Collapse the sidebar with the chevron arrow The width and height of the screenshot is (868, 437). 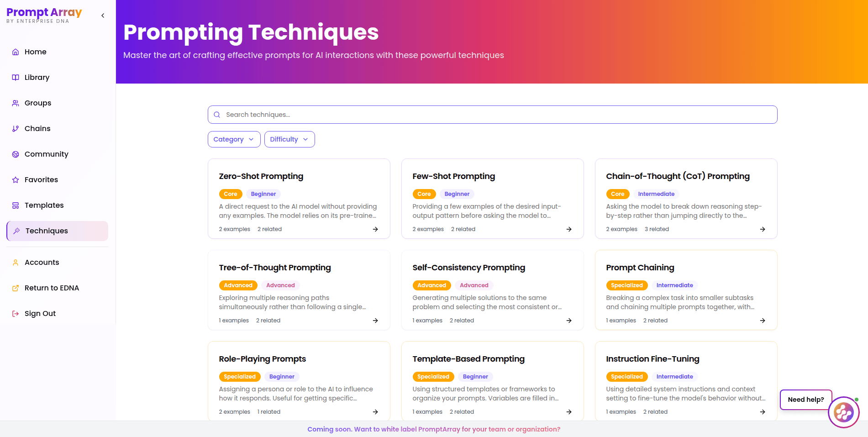103,16
